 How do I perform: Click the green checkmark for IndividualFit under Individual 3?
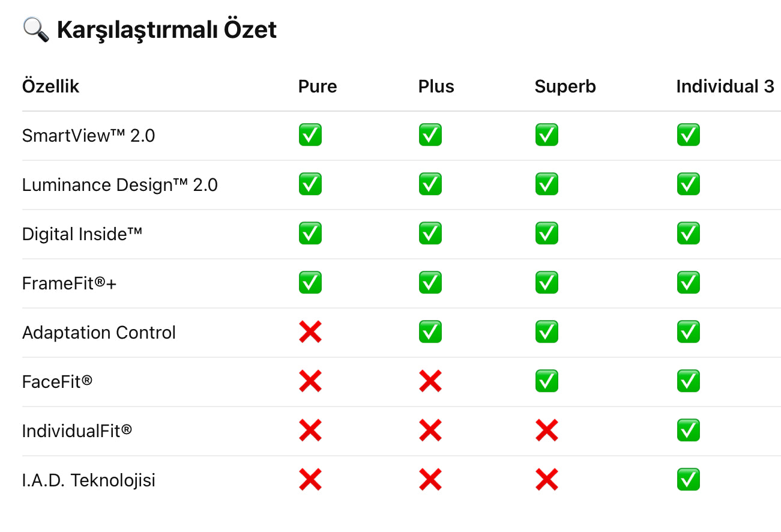click(688, 431)
